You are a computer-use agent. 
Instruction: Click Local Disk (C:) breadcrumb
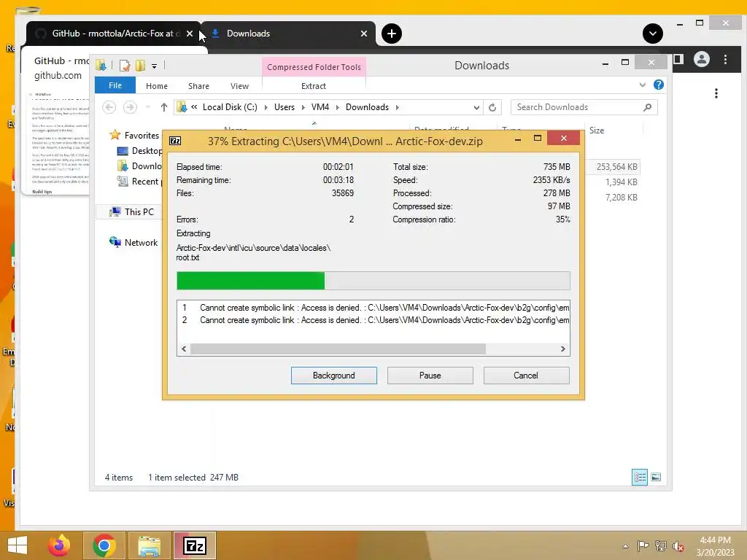[230, 107]
